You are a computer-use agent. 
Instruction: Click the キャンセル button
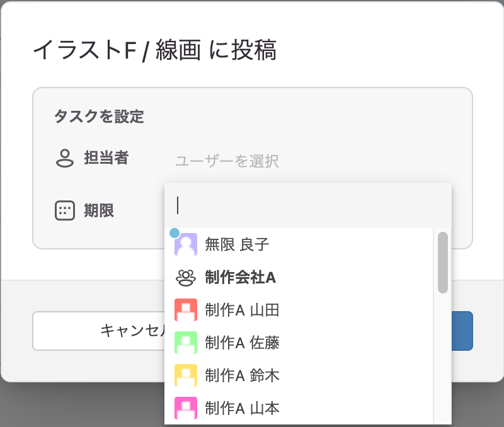[98, 331]
